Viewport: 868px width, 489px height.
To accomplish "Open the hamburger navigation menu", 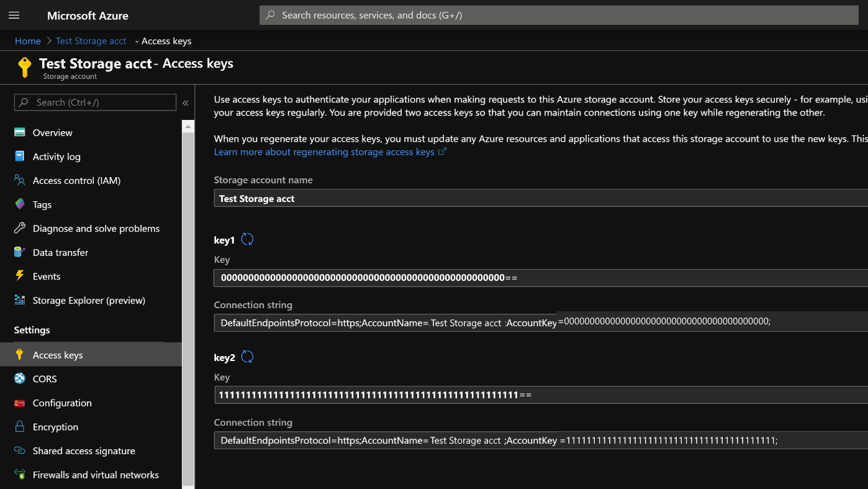I will [14, 15].
